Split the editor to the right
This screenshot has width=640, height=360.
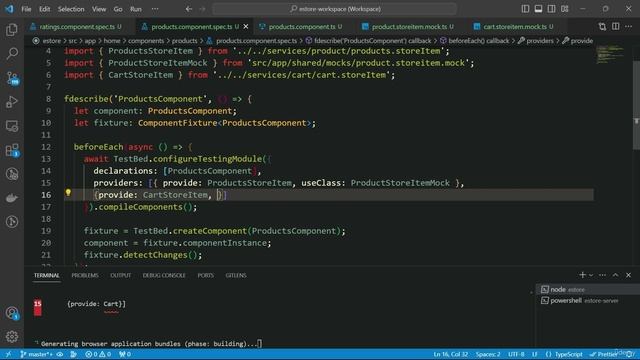tap(616, 27)
